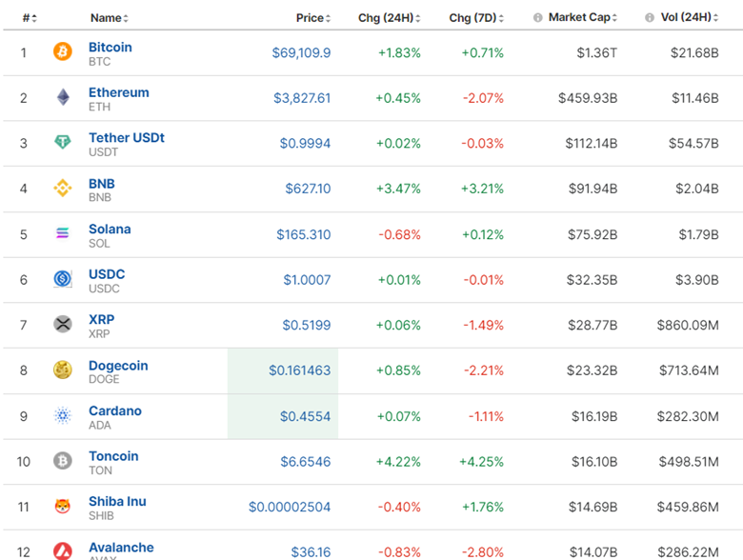Viewport: 743px width, 560px height.
Task: Click Dogecoin price $0.161463
Action: 299,370
